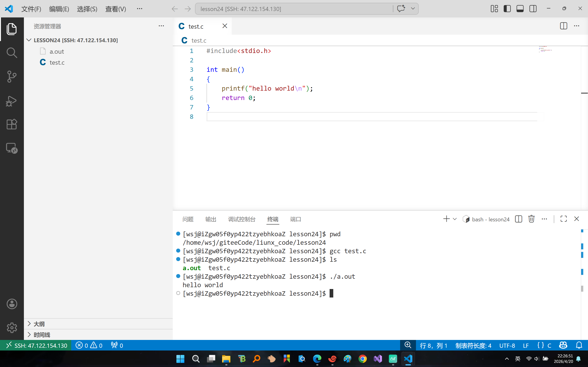The height and width of the screenshot is (367, 588).
Task: Open the Manage gear settings icon
Action: point(12,328)
